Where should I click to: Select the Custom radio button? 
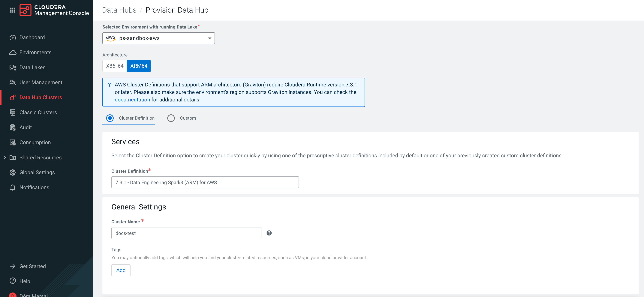[x=171, y=118]
